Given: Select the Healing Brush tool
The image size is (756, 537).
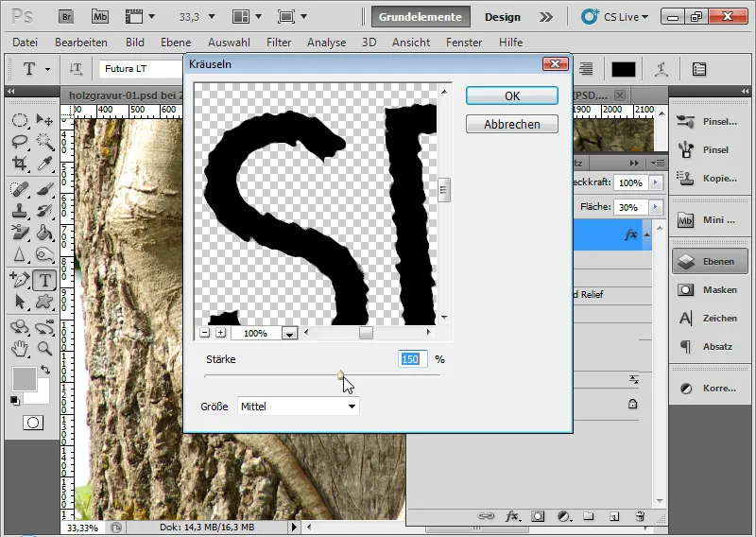Looking at the screenshot, I should pyautogui.click(x=19, y=189).
